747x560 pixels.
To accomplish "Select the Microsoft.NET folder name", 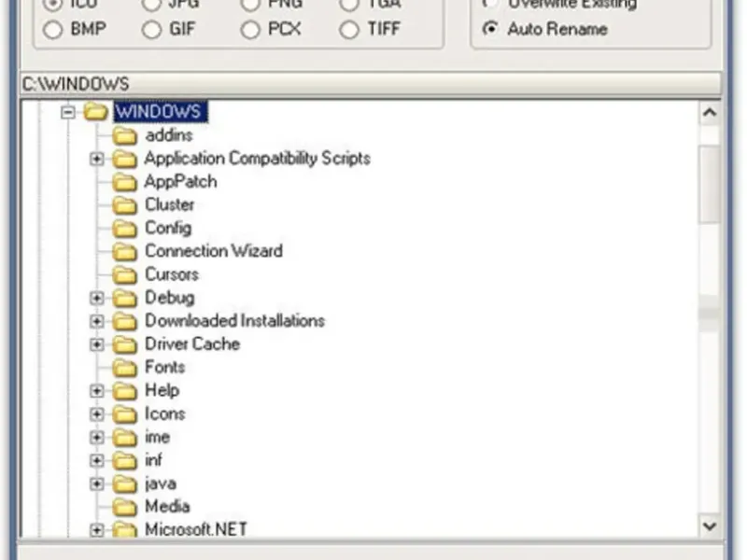I will pos(196,529).
